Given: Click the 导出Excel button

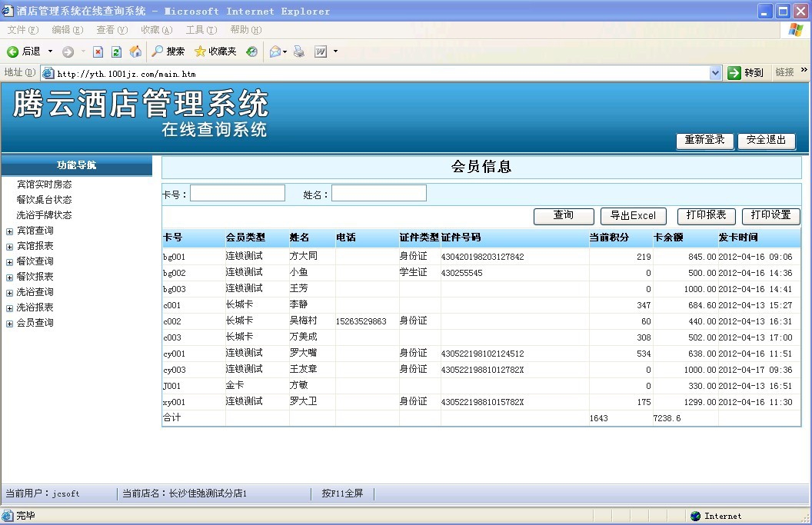Looking at the screenshot, I should (x=634, y=215).
